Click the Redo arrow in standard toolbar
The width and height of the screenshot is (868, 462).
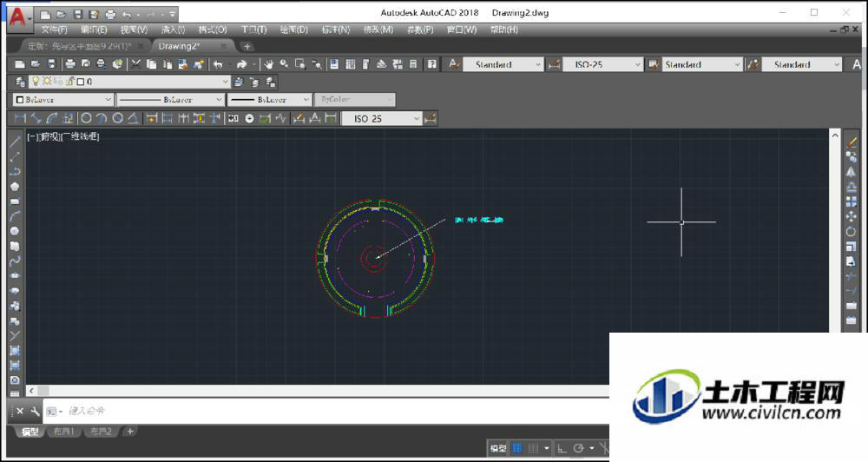(x=242, y=64)
